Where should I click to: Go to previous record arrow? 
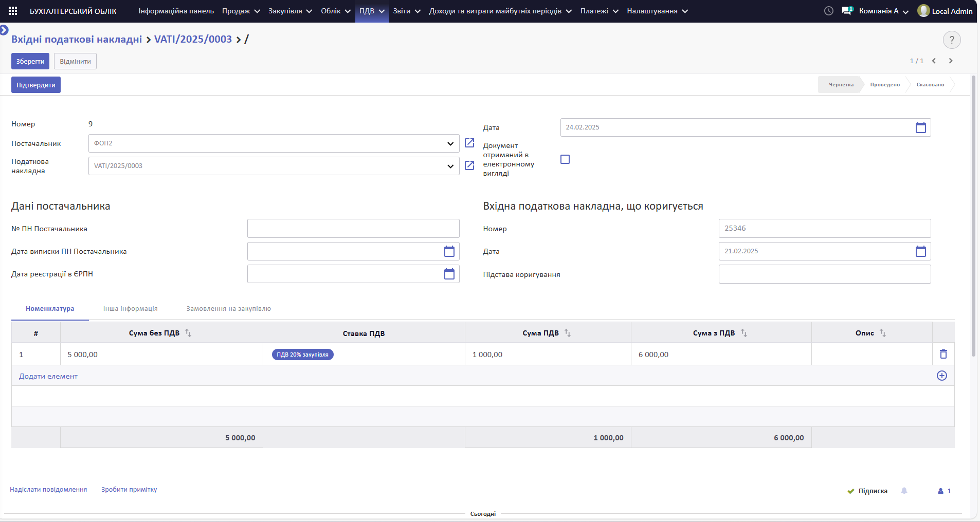click(934, 61)
